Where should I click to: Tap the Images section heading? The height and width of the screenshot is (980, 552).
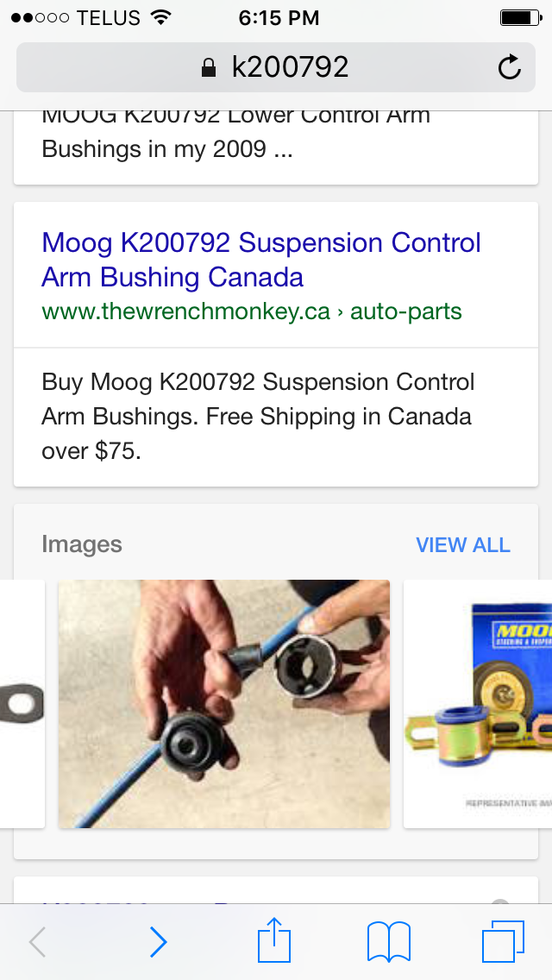[x=82, y=544]
